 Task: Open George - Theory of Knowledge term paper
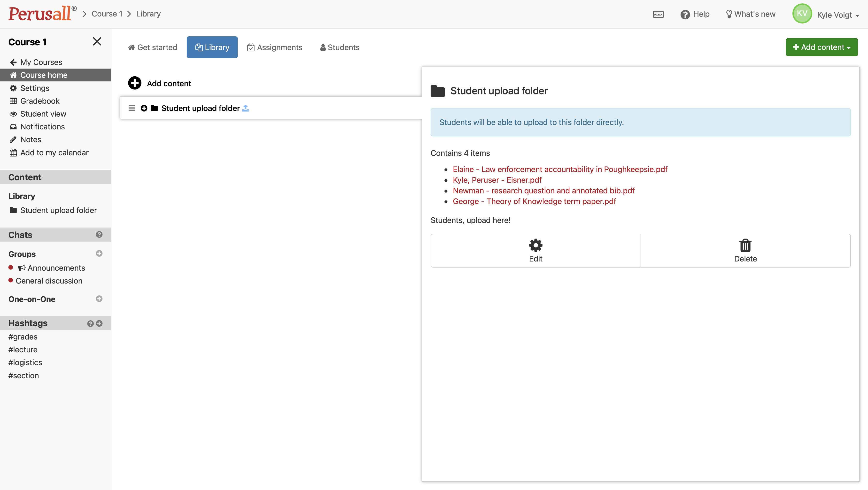535,201
